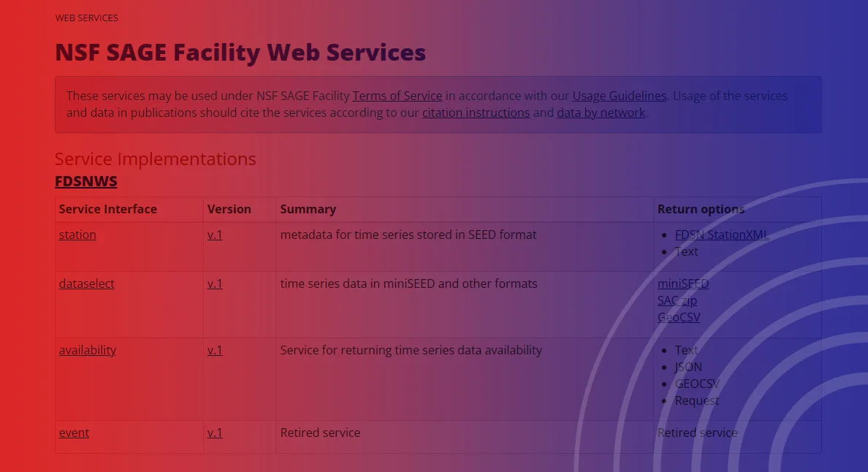Open the dataselect service interface link

(86, 283)
